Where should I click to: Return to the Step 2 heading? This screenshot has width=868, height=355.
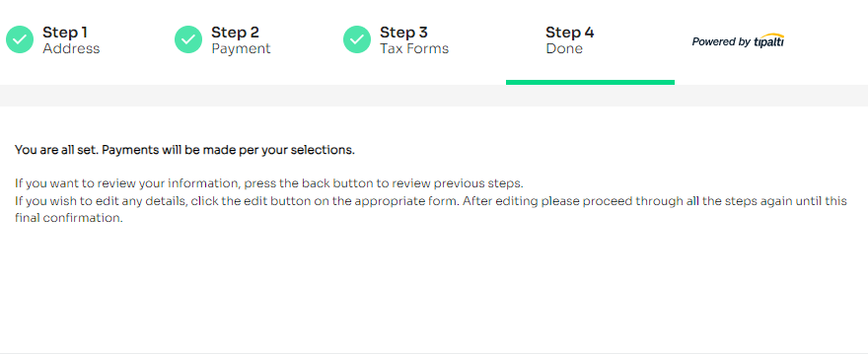(235, 33)
